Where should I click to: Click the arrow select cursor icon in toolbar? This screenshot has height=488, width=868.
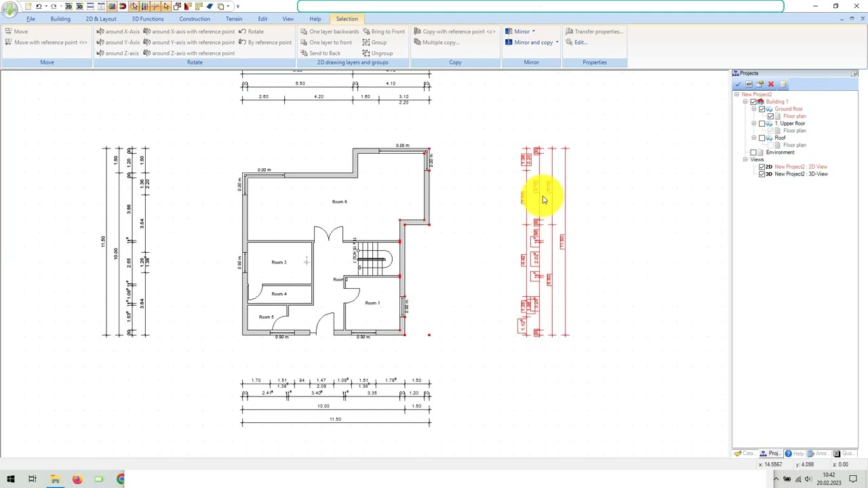point(166,6)
